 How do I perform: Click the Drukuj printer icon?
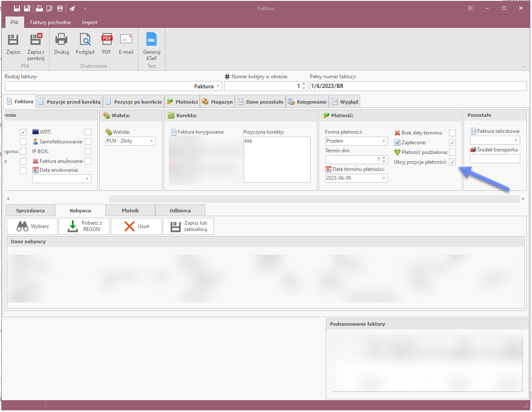61,40
